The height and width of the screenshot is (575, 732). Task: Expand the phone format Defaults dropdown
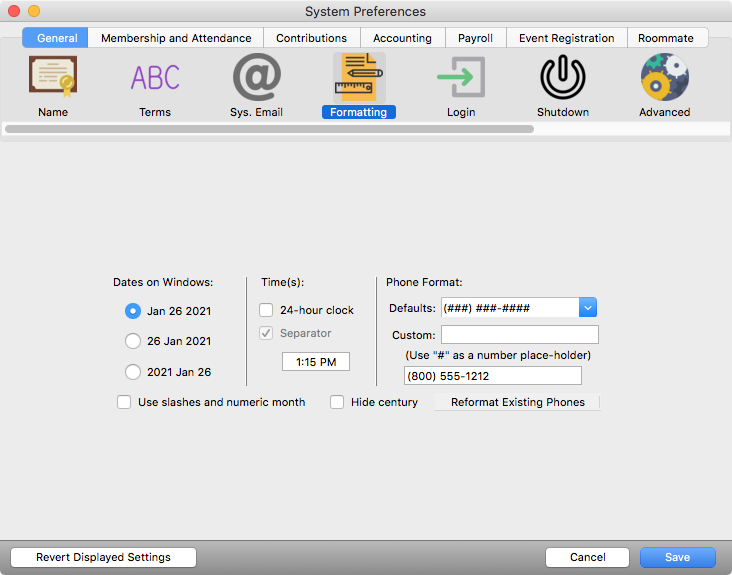click(x=588, y=308)
